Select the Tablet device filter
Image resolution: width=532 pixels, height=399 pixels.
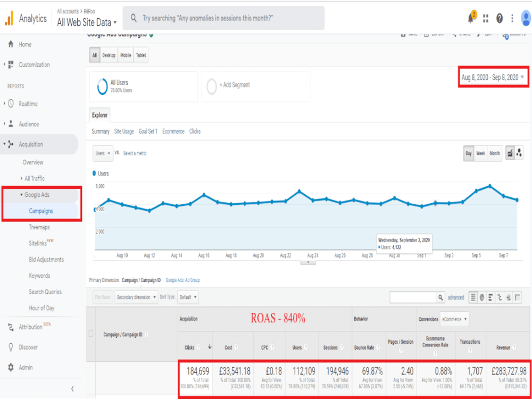click(x=141, y=55)
